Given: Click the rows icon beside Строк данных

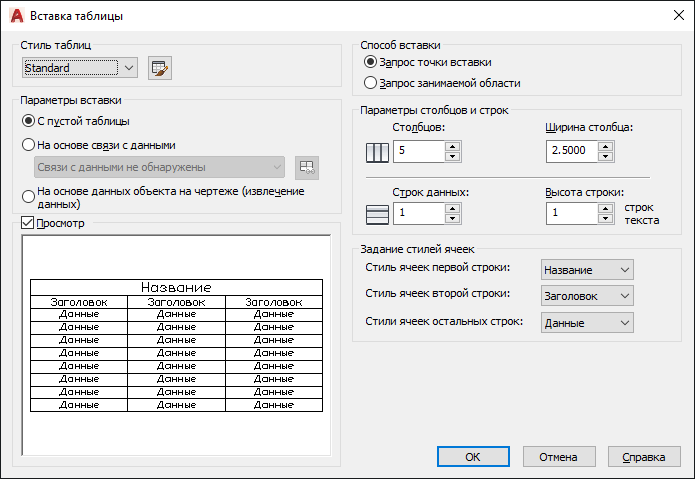Looking at the screenshot, I should point(377,214).
